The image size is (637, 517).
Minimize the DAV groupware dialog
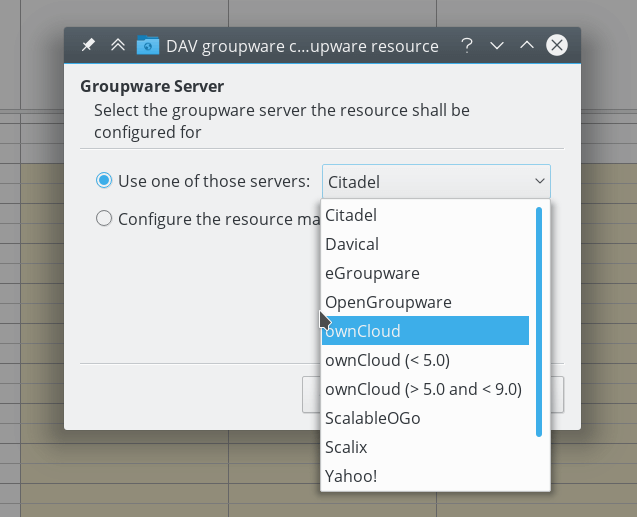(x=497, y=45)
